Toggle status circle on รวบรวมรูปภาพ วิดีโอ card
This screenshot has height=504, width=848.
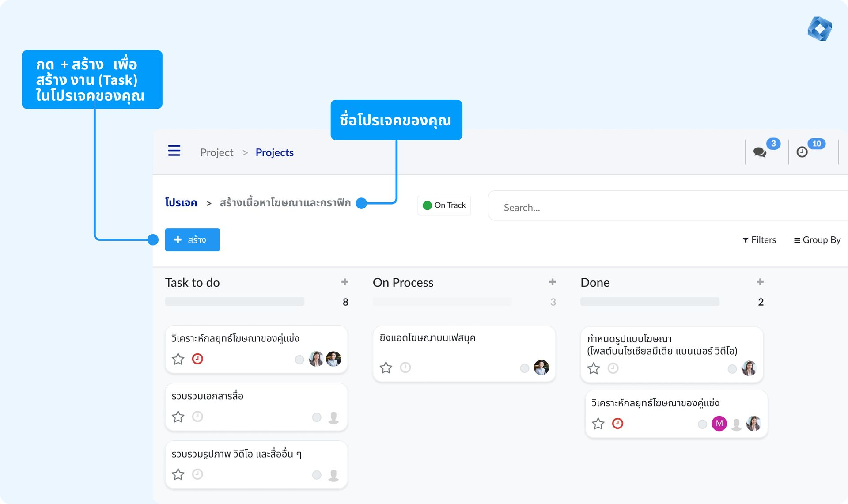tap(317, 475)
